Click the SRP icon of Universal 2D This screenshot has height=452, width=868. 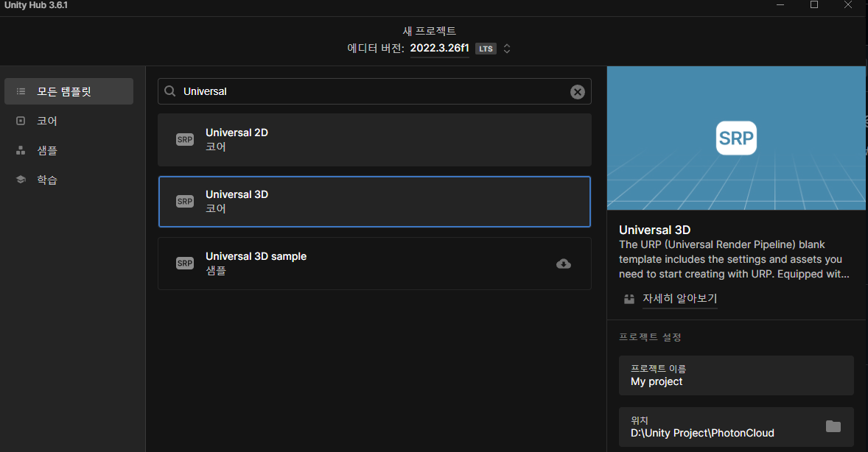coord(185,139)
